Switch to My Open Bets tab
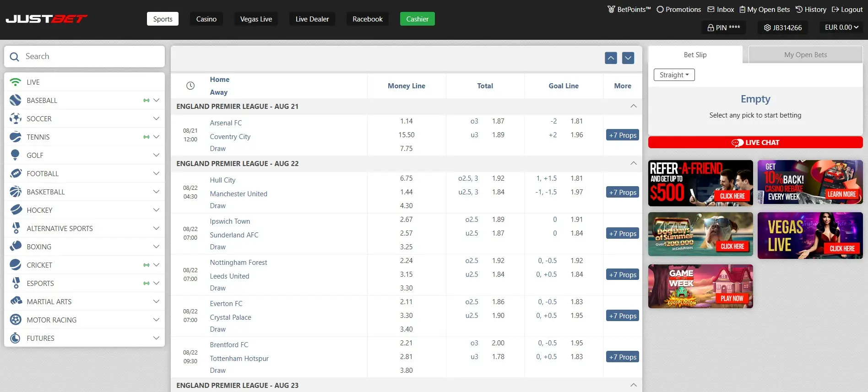 [805, 54]
